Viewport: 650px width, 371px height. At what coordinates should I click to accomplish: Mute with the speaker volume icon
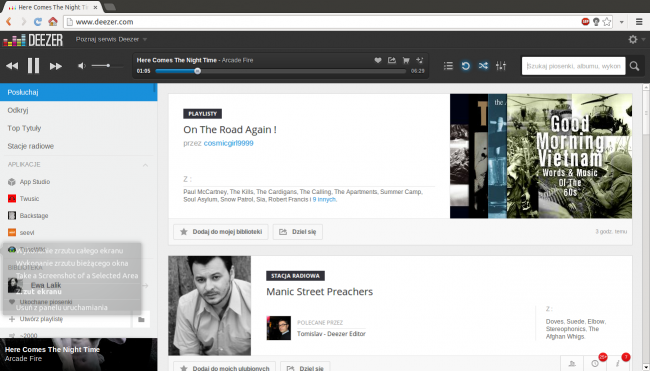(82, 65)
